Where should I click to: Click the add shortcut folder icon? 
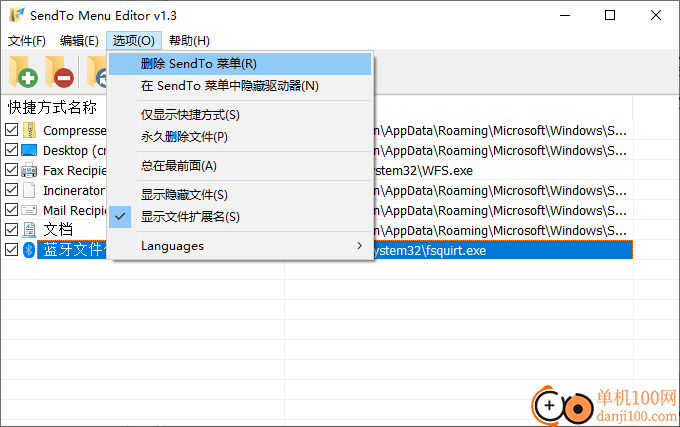coord(23,72)
